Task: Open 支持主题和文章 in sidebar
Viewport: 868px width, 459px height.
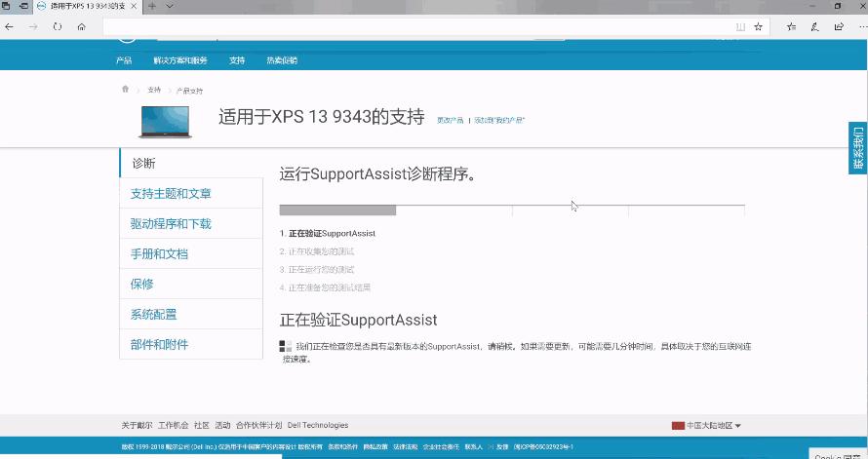Action: point(191,194)
